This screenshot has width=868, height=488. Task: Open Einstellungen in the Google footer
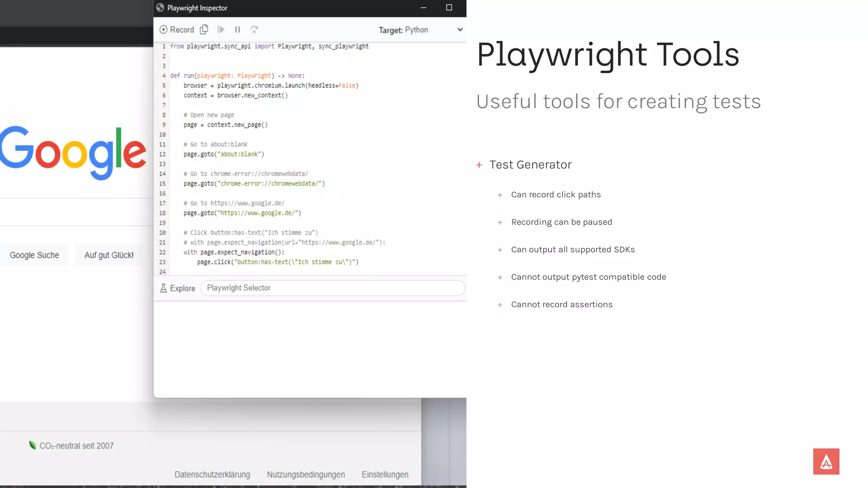(385, 475)
